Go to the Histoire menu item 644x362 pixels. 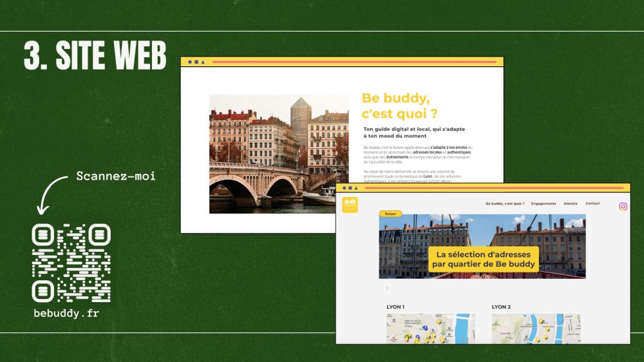[571, 204]
